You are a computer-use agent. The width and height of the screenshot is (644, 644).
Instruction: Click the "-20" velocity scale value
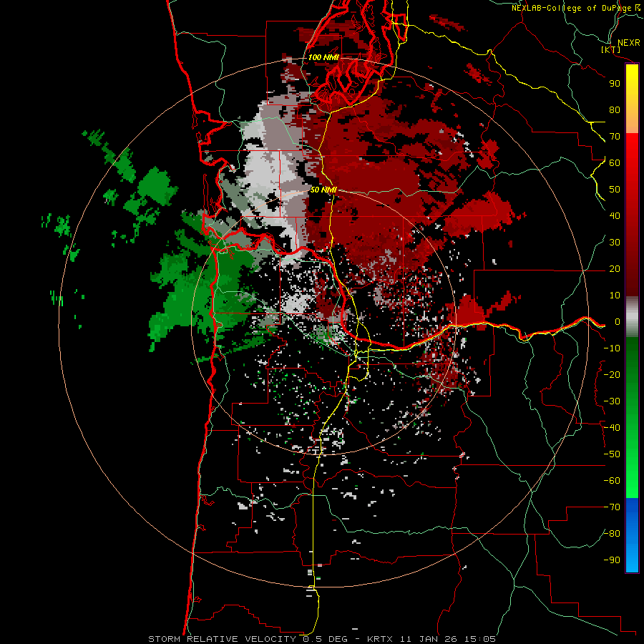(x=612, y=374)
